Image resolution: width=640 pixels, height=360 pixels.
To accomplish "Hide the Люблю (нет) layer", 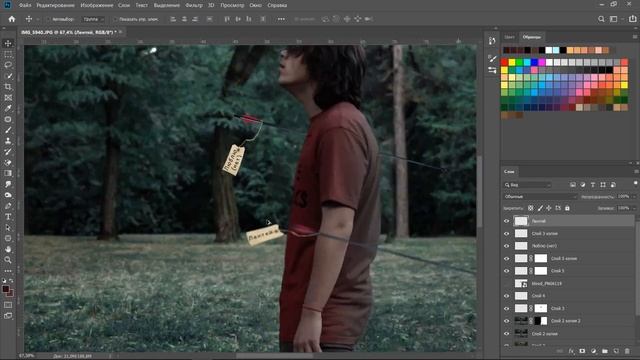I will coord(507,246).
